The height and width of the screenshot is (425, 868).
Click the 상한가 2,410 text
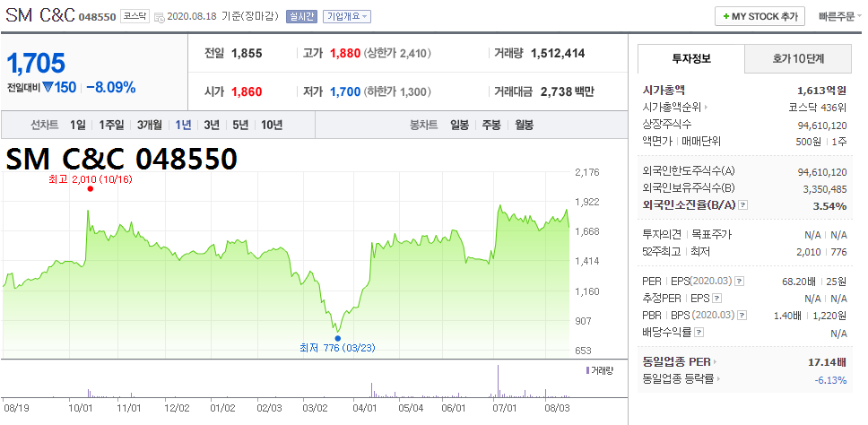tap(397, 54)
